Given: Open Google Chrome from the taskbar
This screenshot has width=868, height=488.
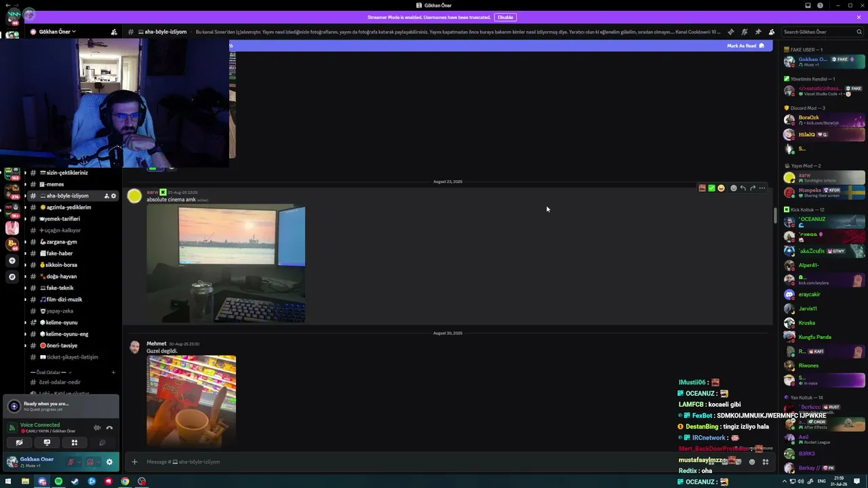Looking at the screenshot, I should [x=125, y=481].
